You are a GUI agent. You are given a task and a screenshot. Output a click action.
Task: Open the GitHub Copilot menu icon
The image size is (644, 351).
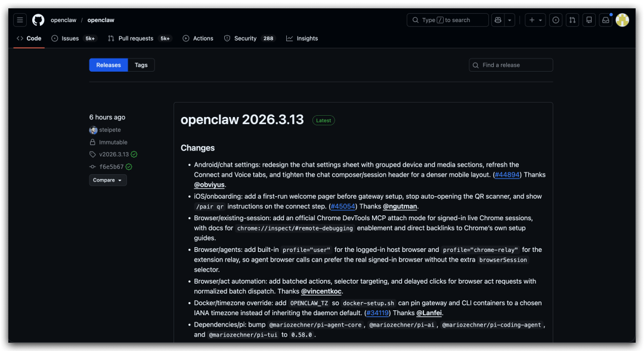(x=497, y=20)
